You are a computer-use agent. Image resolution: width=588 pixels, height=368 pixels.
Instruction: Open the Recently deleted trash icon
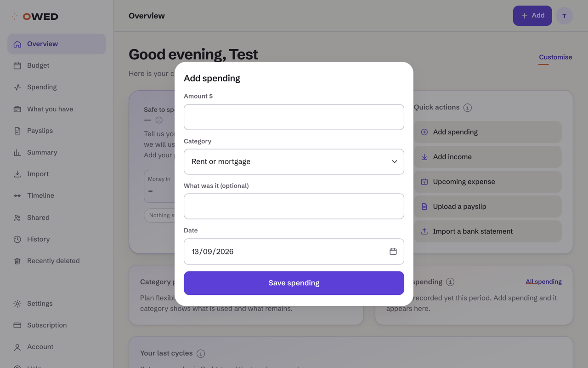coord(17,261)
